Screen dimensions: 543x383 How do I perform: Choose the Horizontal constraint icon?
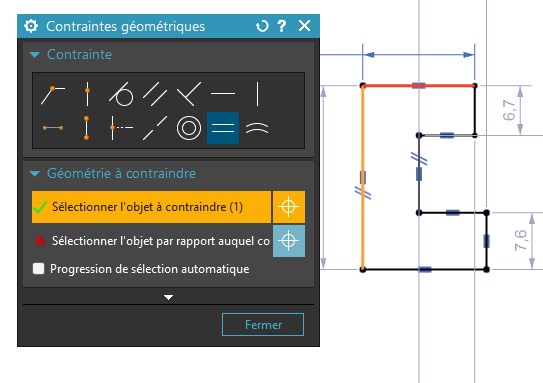click(223, 93)
